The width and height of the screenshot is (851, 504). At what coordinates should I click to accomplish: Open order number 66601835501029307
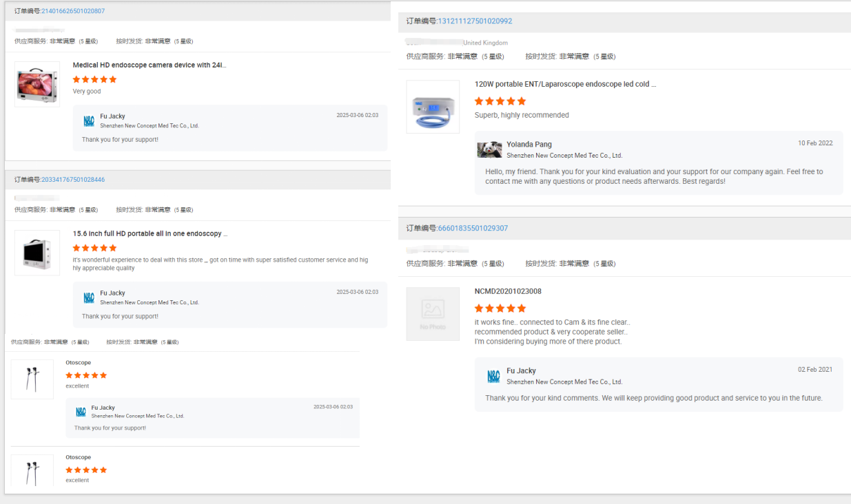(473, 228)
